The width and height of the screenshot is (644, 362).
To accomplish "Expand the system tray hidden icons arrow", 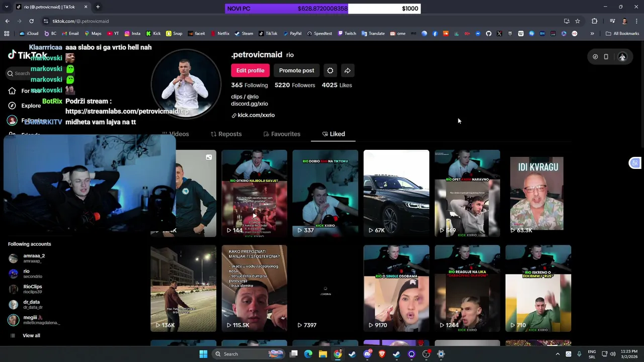I will coord(557,354).
